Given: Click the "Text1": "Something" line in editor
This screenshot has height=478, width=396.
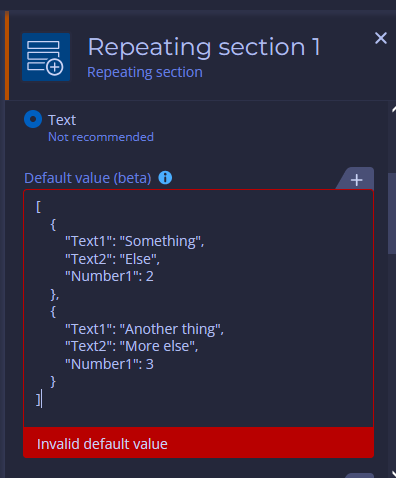Looking at the screenshot, I should tap(134, 241).
